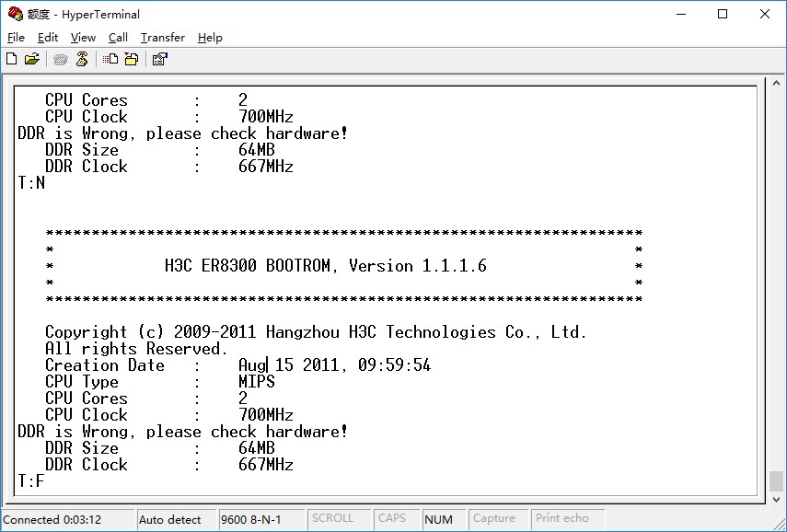787x532 pixels.
Task: Click the T:F line in terminal
Action: point(31,481)
